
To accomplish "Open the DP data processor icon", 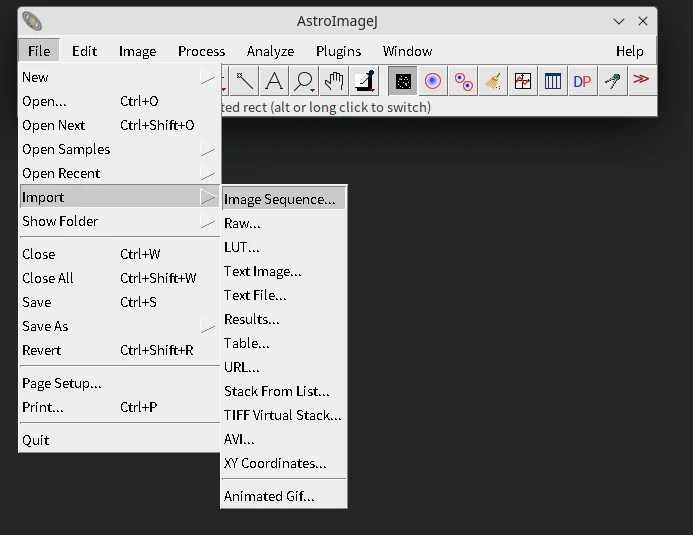I will [x=582, y=81].
